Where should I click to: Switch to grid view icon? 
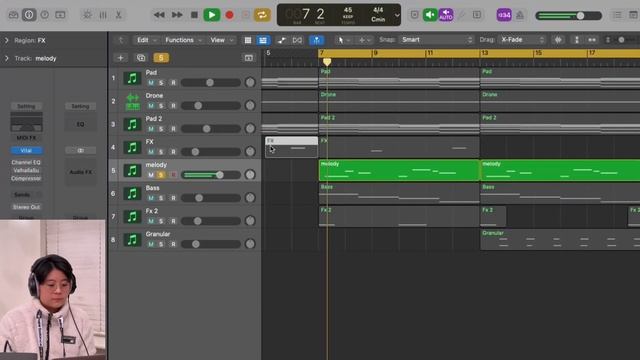point(248,40)
